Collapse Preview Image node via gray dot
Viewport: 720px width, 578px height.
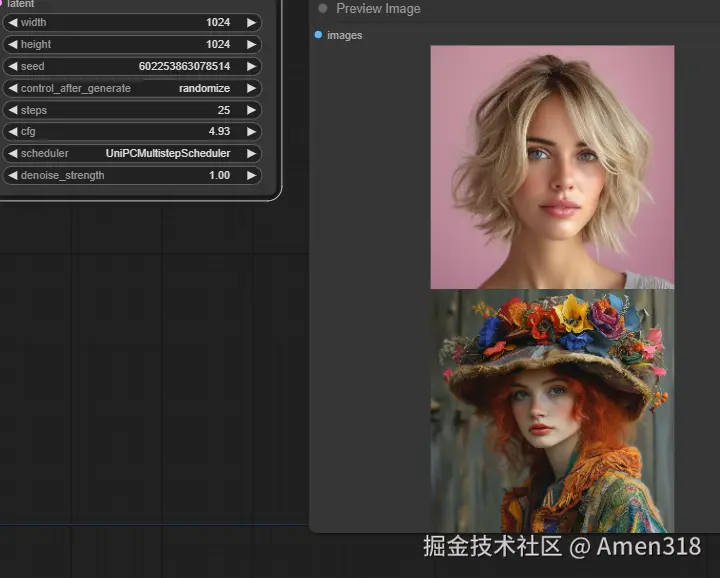point(323,9)
